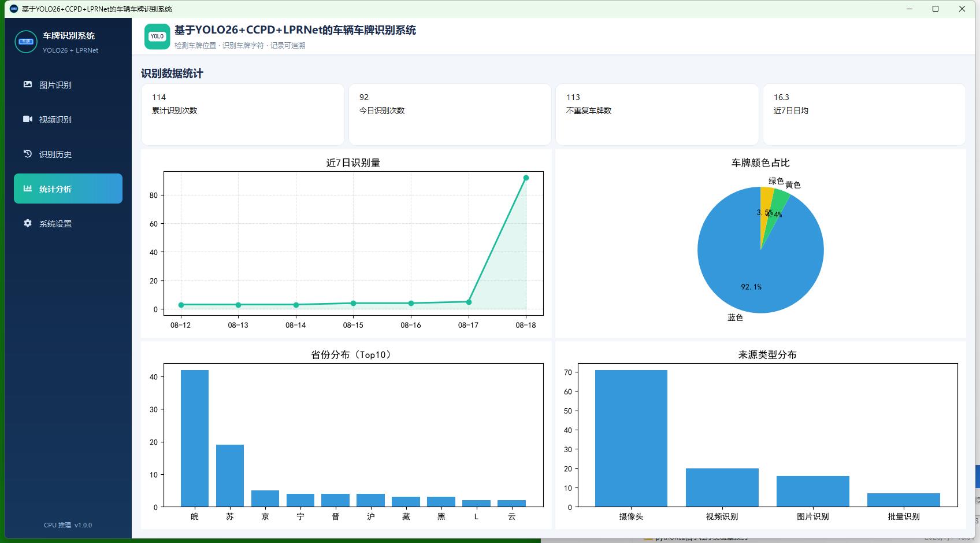The height and width of the screenshot is (543, 980).
Task: Click the 识别数据统计 section heading
Action: tap(172, 73)
